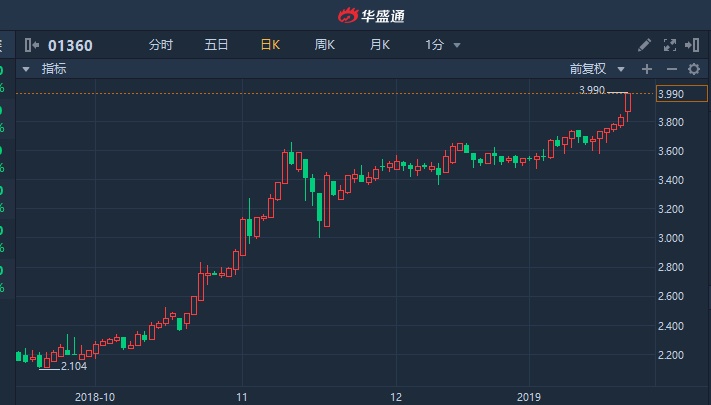Zoom out chart with minus icon
Screen dimensions: 711x405
point(672,69)
